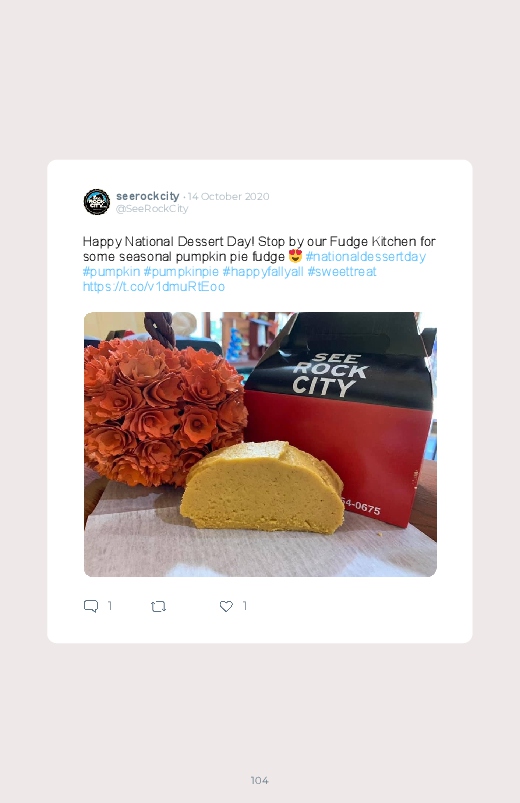
Task: Follow the #happyfallyall hashtag
Action: click(263, 271)
